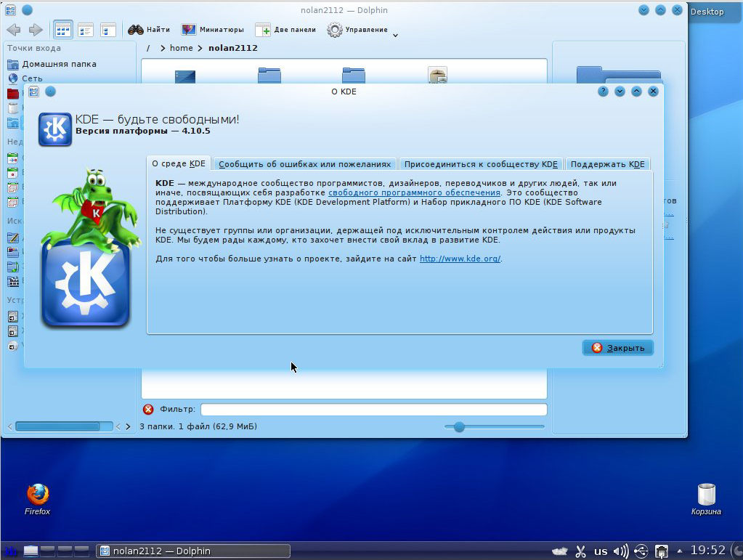Go back using Dolphin's left arrow
743x560 pixels.
click(x=14, y=30)
